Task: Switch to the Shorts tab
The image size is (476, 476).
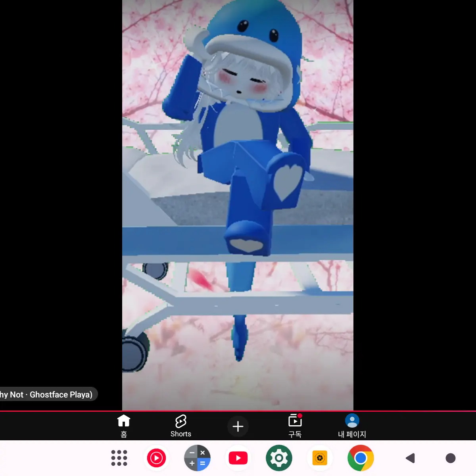Action: coord(181,426)
